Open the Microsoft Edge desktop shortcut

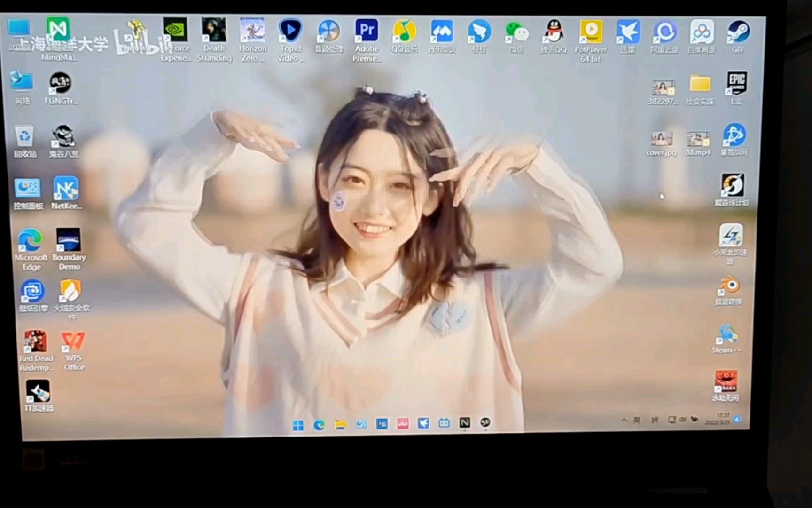coord(31,250)
